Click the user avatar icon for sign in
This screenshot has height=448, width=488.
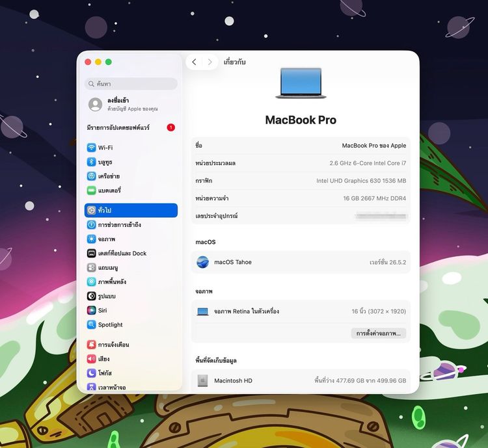(95, 105)
